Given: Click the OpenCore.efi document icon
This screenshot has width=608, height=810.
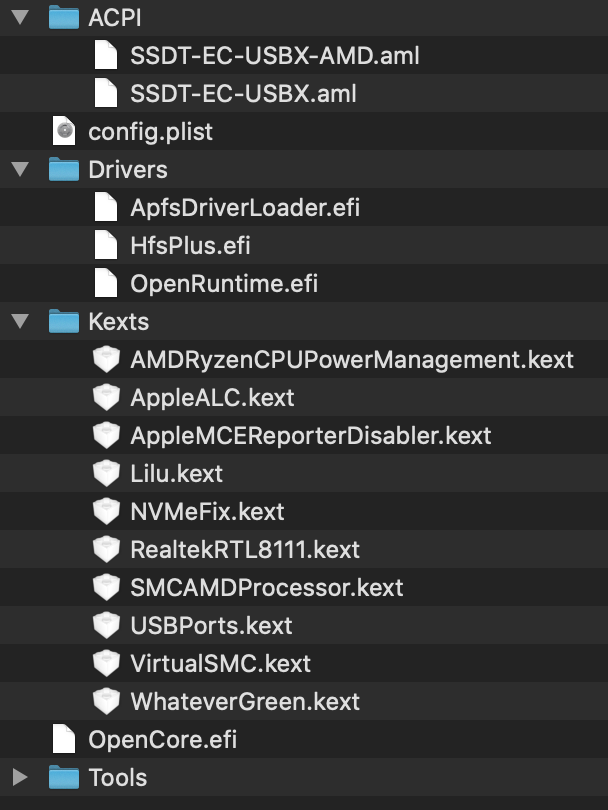Looking at the screenshot, I should click(64, 740).
